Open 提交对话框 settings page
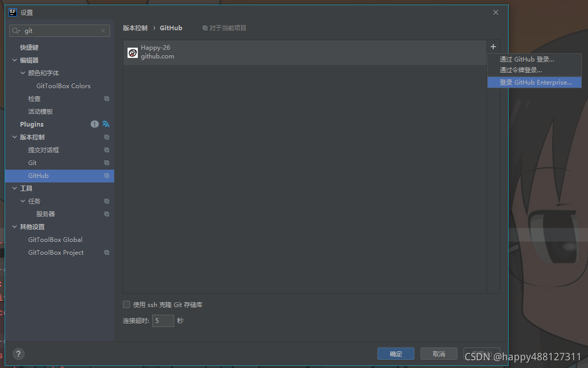 point(44,150)
